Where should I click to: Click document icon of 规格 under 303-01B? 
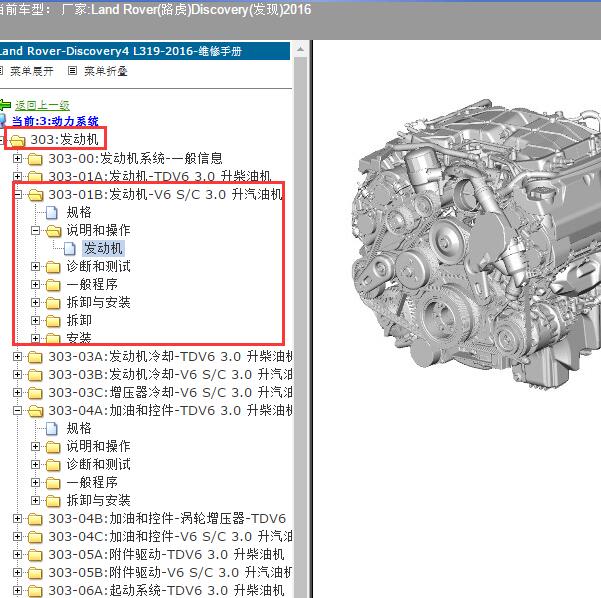coord(52,213)
